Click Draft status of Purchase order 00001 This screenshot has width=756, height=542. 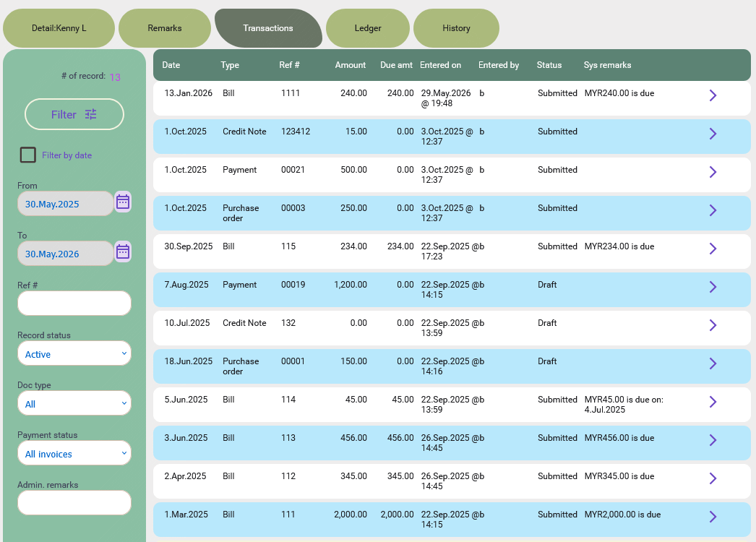pyautogui.click(x=547, y=361)
